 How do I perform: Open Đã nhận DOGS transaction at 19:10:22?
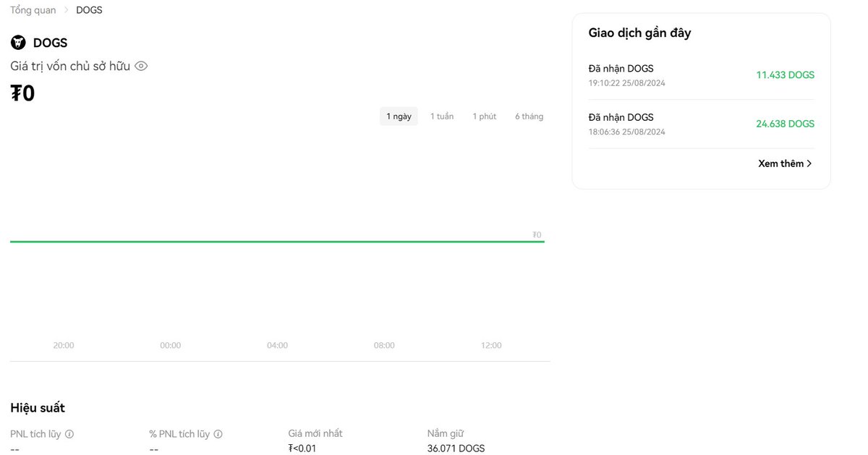coord(702,75)
